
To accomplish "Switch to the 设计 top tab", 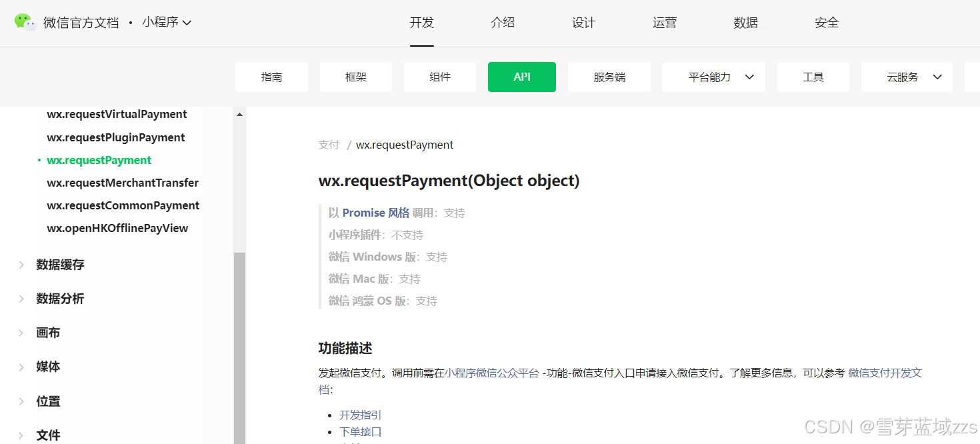I will [584, 23].
